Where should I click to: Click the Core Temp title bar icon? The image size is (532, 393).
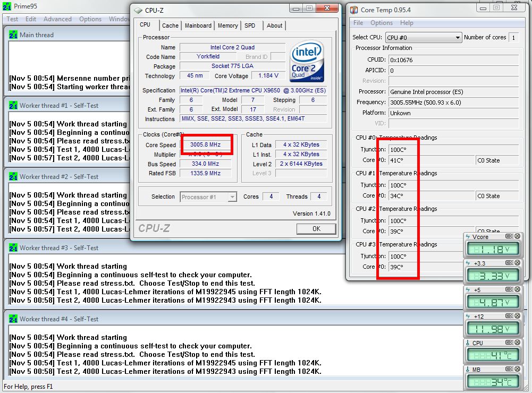354,10
